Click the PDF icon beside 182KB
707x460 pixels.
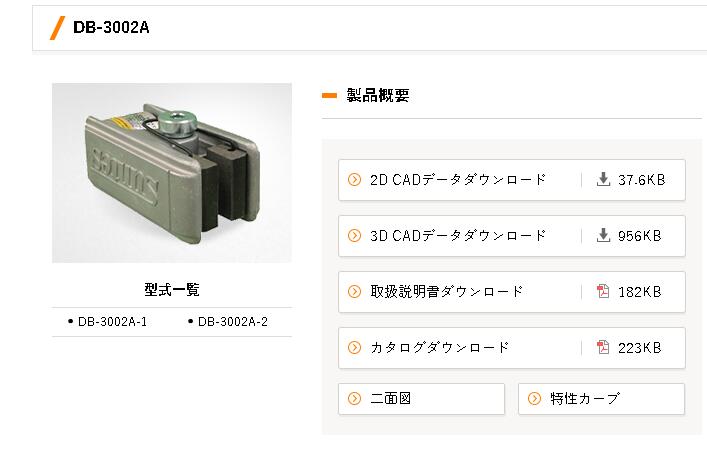603,292
